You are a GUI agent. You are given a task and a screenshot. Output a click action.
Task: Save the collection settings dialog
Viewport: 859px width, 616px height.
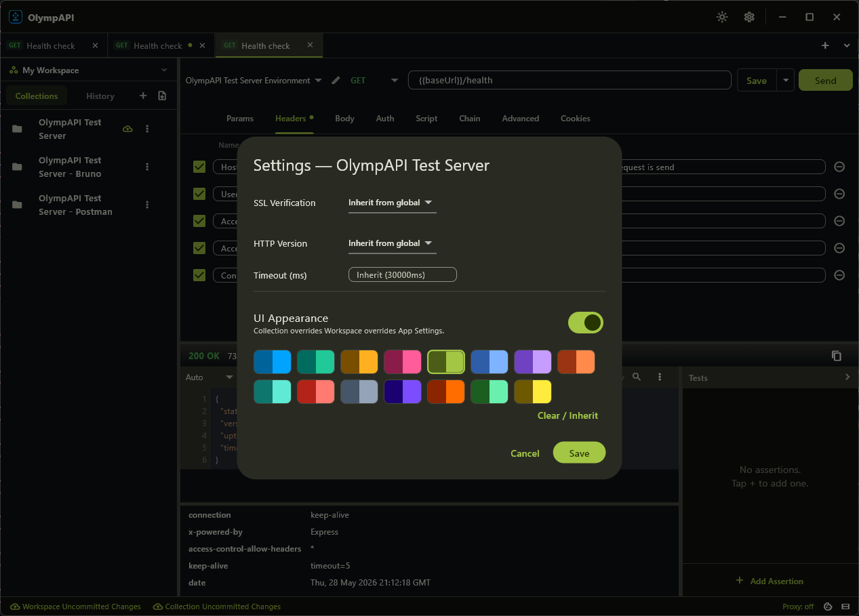(x=579, y=453)
